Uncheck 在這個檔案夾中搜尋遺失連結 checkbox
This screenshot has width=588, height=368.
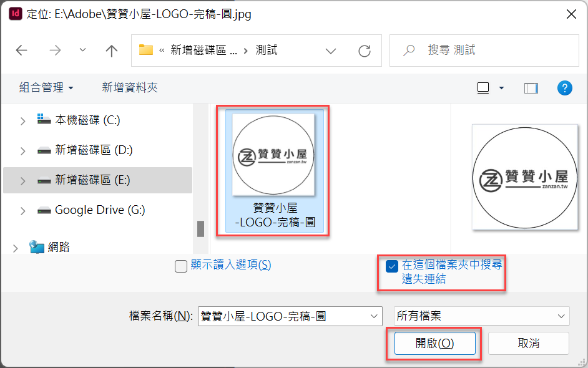(392, 266)
